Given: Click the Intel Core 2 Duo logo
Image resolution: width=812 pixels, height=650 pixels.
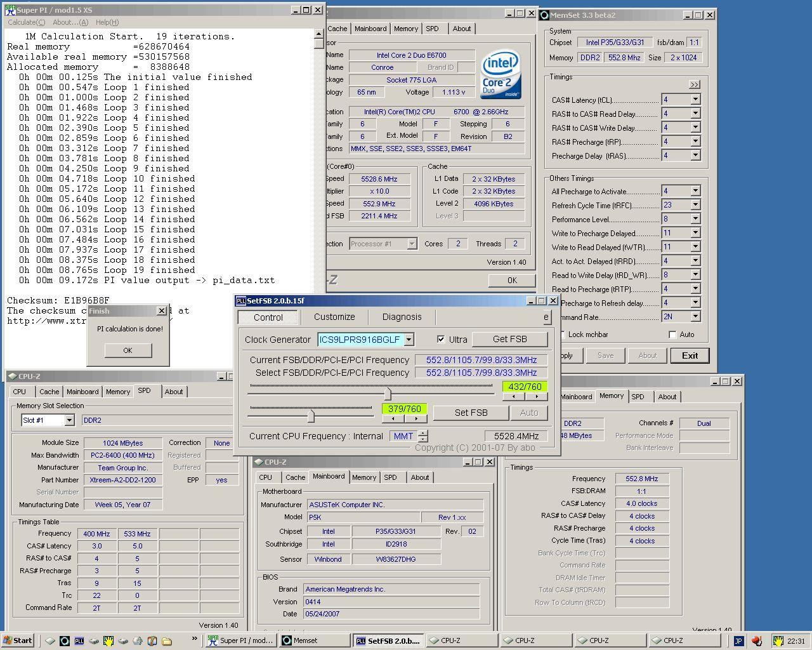Looking at the screenshot, I should [x=501, y=75].
